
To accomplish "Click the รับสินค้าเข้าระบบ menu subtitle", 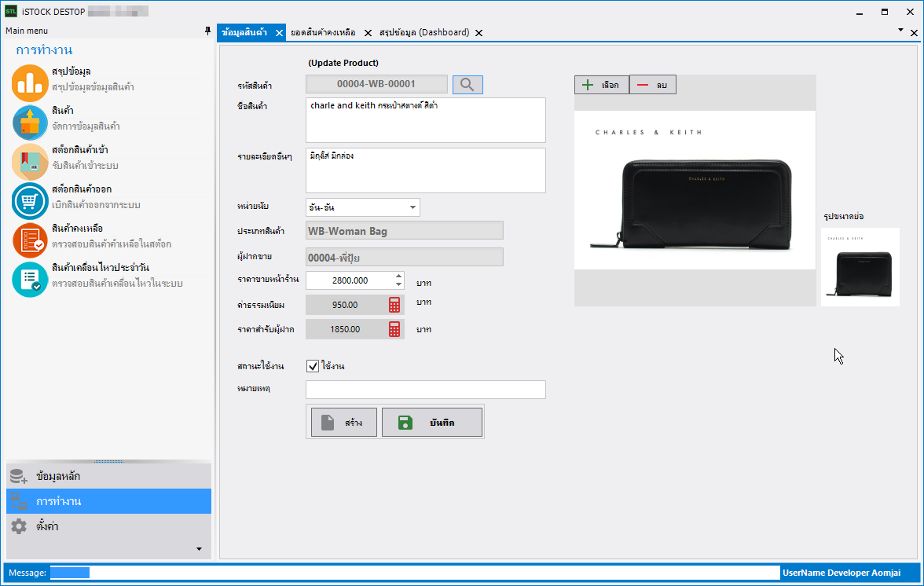I will pos(86,166).
